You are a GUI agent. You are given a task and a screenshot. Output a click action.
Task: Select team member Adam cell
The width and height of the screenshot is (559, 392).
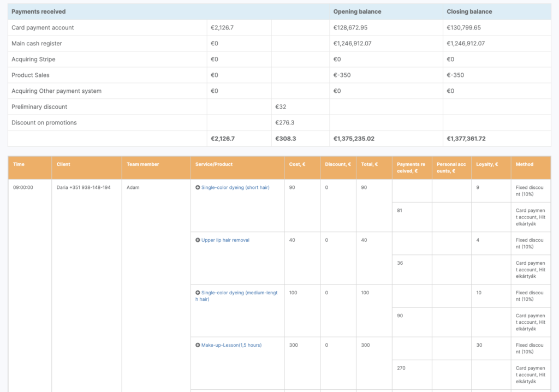coord(133,187)
